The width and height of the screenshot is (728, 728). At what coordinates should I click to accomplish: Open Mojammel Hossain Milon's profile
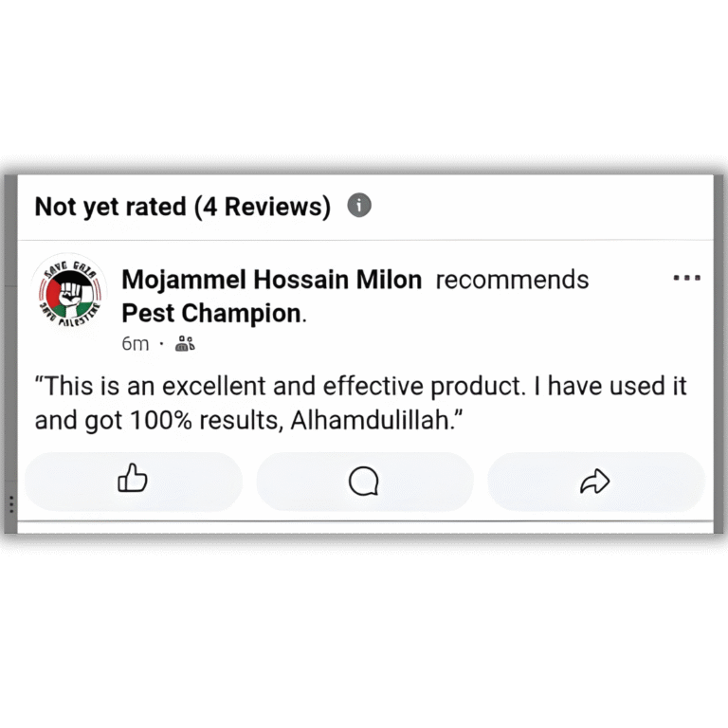[x=272, y=280]
